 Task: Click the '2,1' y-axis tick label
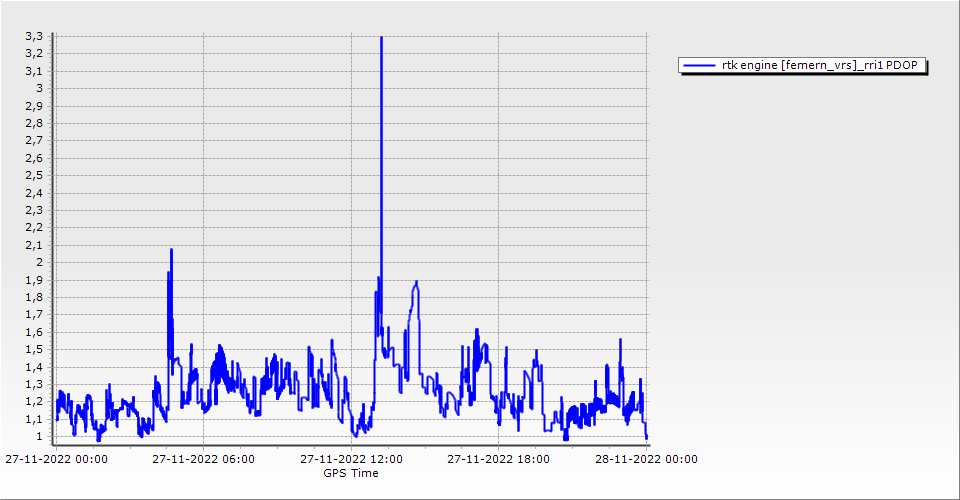(34, 245)
